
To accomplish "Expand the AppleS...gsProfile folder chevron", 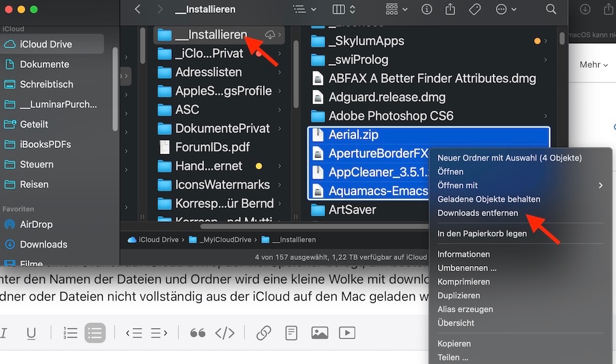I will (279, 91).
